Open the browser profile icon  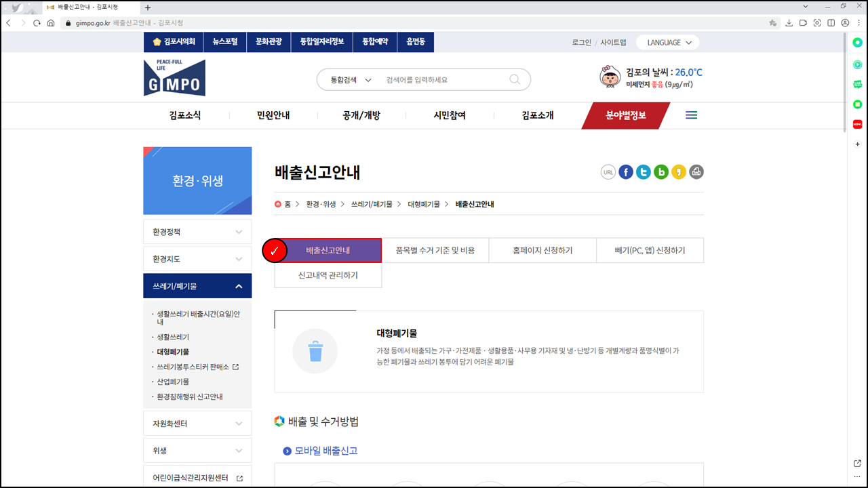click(845, 23)
